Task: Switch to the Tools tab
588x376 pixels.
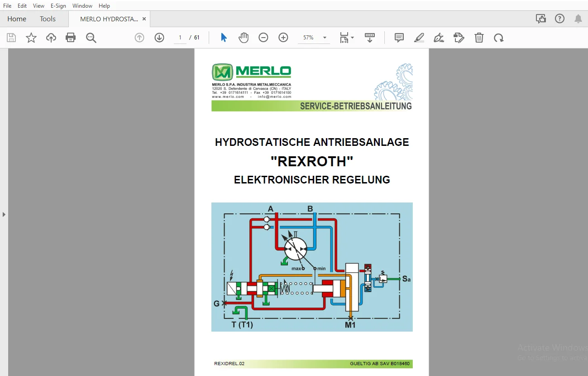Action: point(48,19)
